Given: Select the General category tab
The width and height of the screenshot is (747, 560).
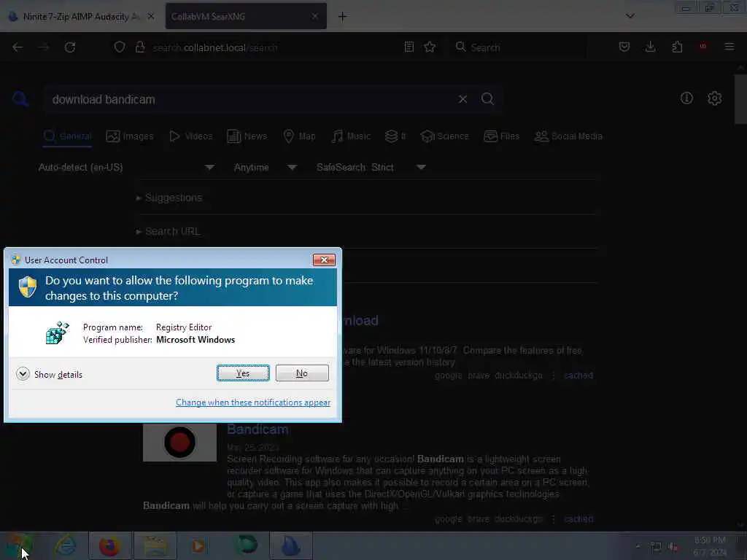Looking at the screenshot, I should pos(67,136).
